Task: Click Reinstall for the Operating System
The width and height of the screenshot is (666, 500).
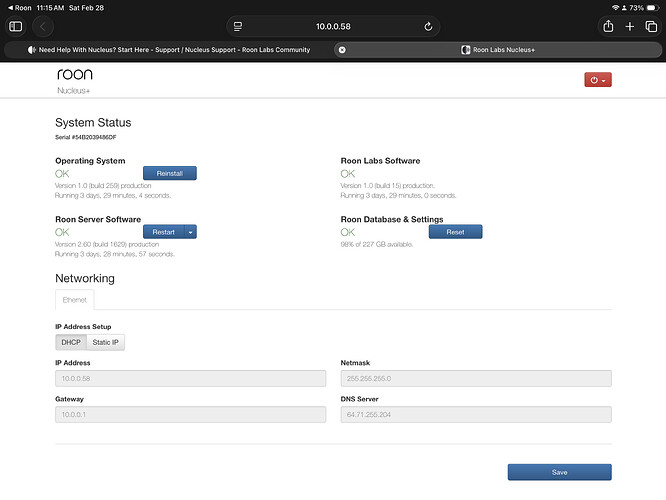Action: 169,173
